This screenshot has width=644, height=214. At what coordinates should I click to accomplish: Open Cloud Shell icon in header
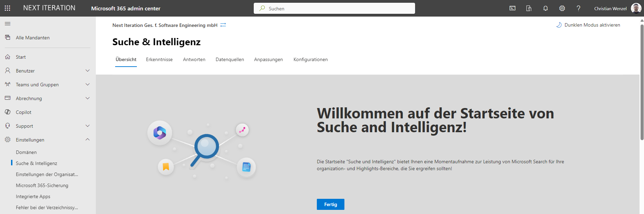pyautogui.click(x=513, y=8)
